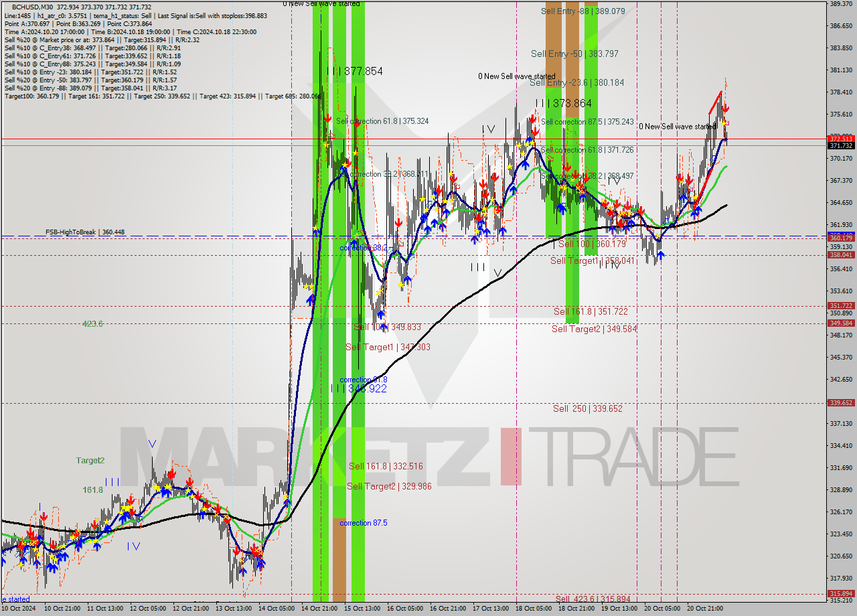The width and height of the screenshot is (857, 616).
Task: Select 'Sell Entry -23.6 | 380.184' label
Action: coord(576,83)
